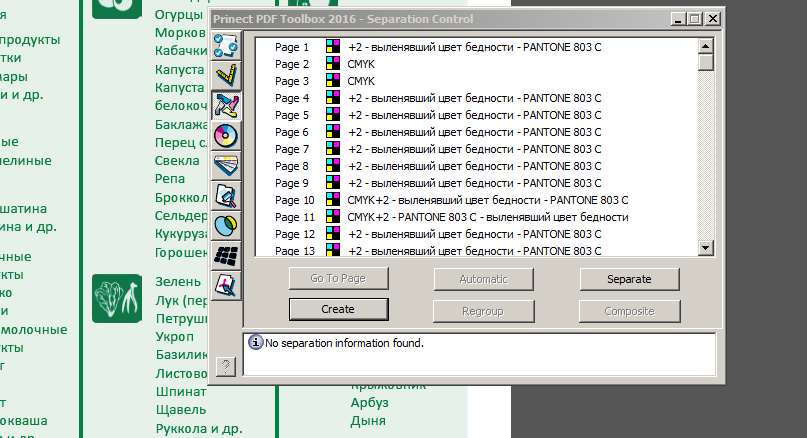807x438 pixels.
Task: Select the Page 13 label
Action: (x=294, y=251)
